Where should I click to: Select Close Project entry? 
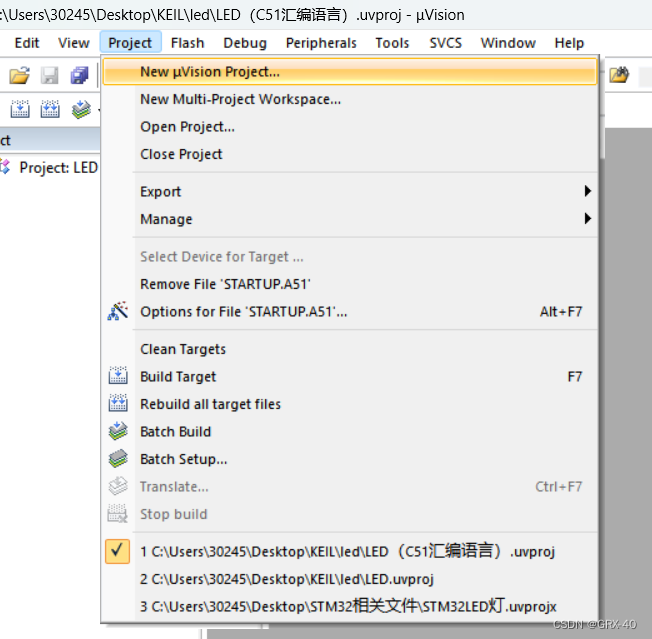click(x=350, y=154)
